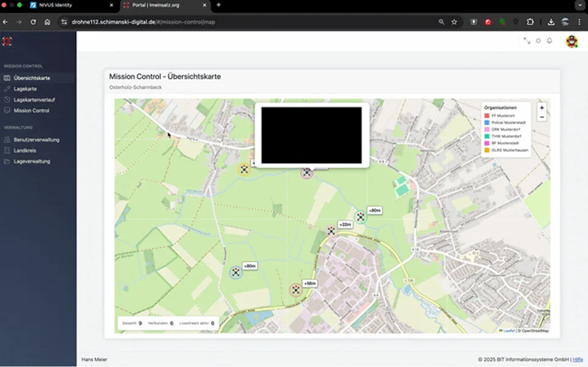The width and height of the screenshot is (588, 367).
Task: Open browser downloads
Action: tap(551, 22)
